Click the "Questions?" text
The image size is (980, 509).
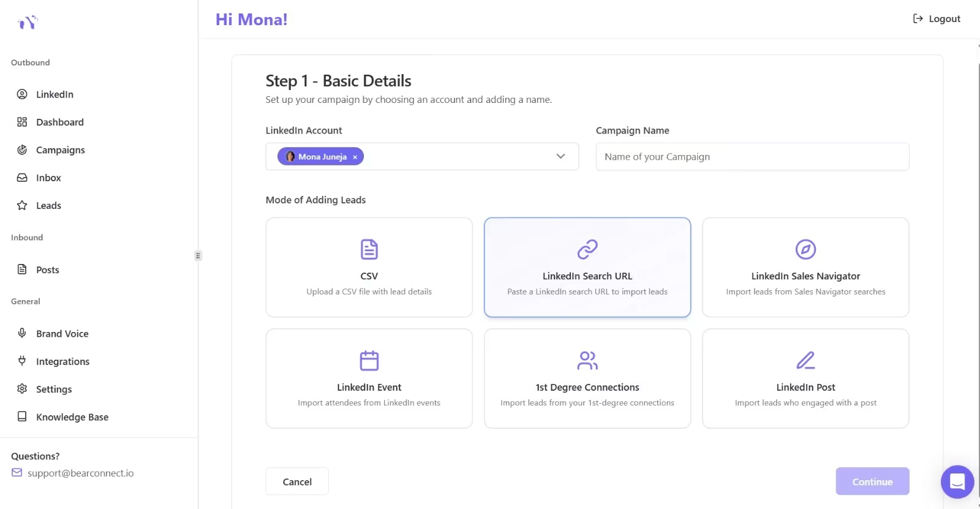tap(36, 456)
